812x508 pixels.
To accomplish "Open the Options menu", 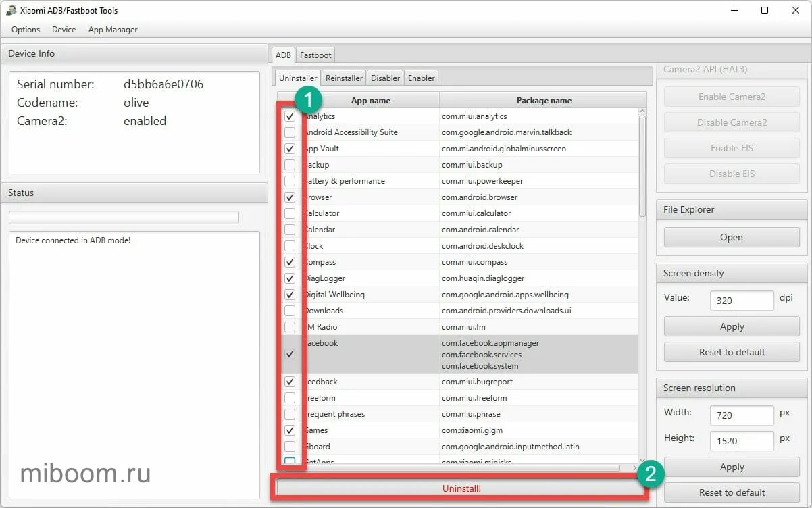I will click(26, 30).
